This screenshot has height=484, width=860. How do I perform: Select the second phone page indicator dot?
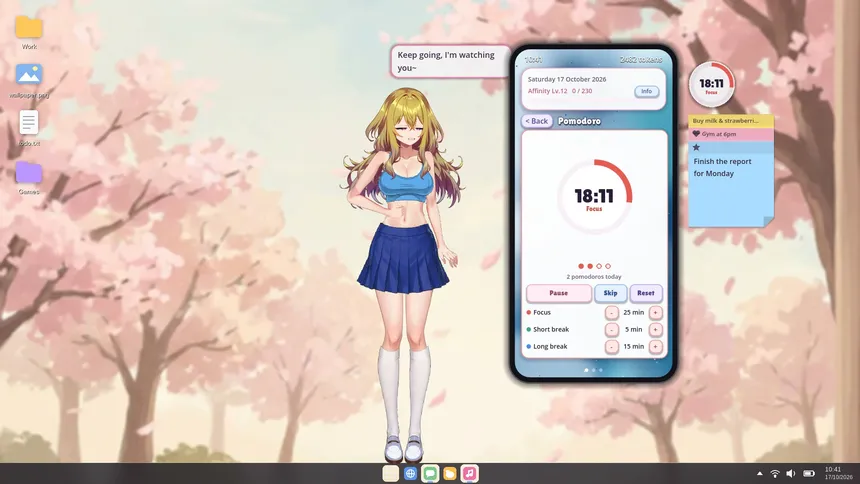click(x=593, y=370)
